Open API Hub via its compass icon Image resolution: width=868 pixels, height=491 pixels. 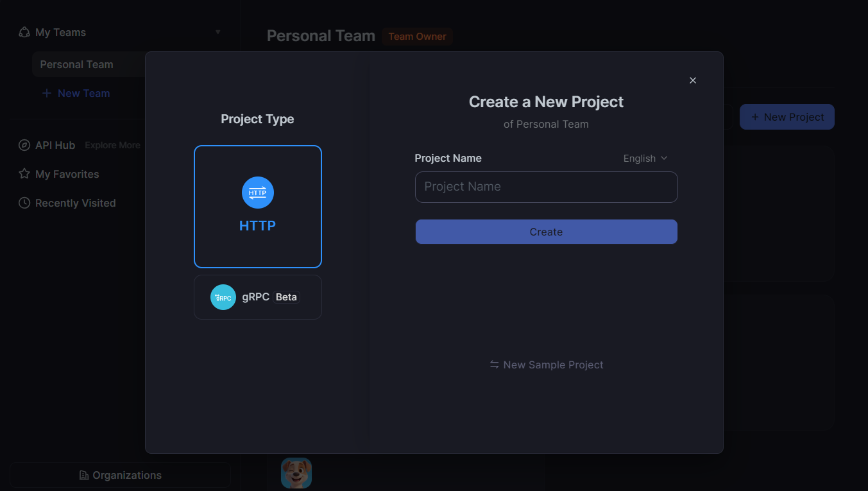tap(23, 145)
